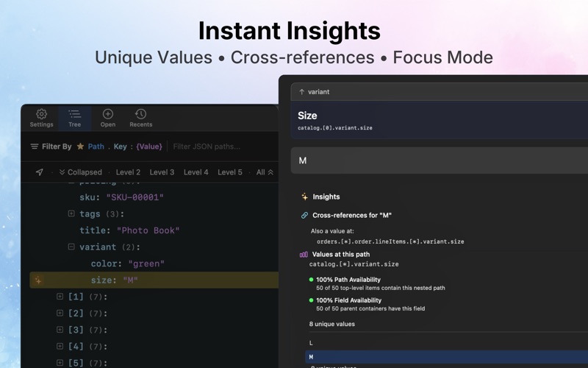Expand tree to Level 2
The height and width of the screenshot is (368, 588).
(x=128, y=172)
